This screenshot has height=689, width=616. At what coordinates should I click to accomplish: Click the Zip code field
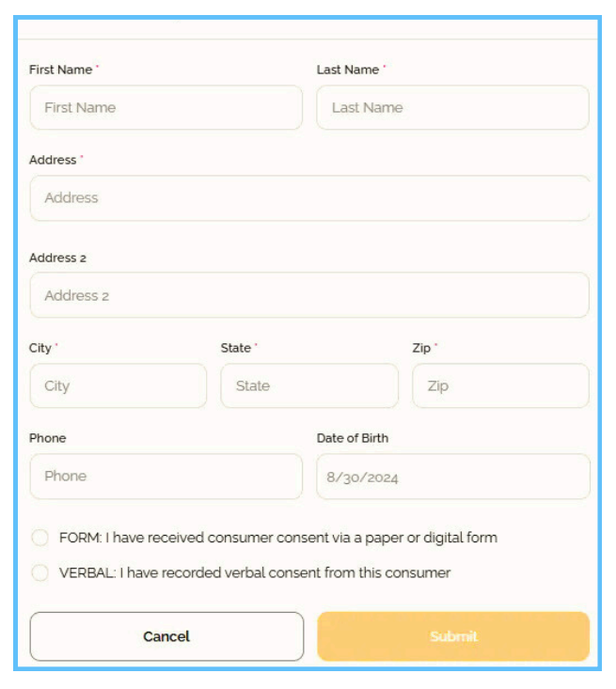(x=501, y=385)
